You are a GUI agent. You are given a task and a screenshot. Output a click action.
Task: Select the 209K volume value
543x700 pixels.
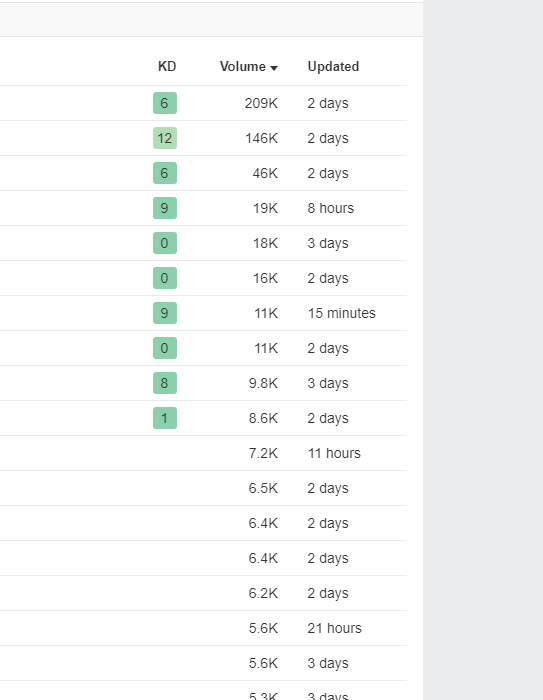pyautogui.click(x=261, y=103)
